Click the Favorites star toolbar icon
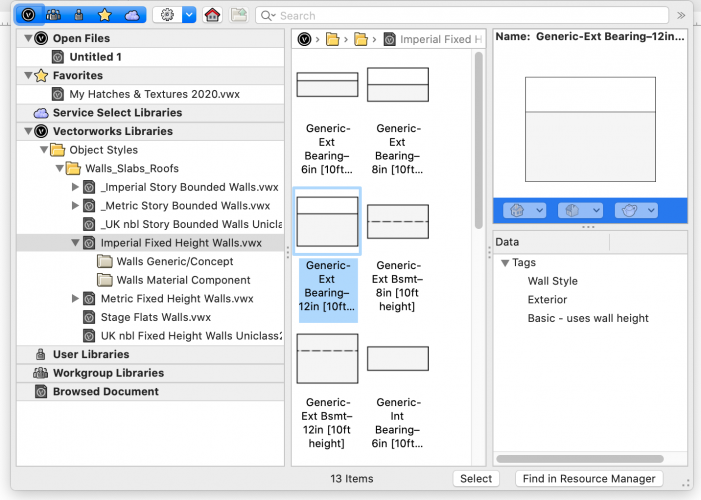Screen dimensions: 701x500 pyautogui.click(x=105, y=15)
